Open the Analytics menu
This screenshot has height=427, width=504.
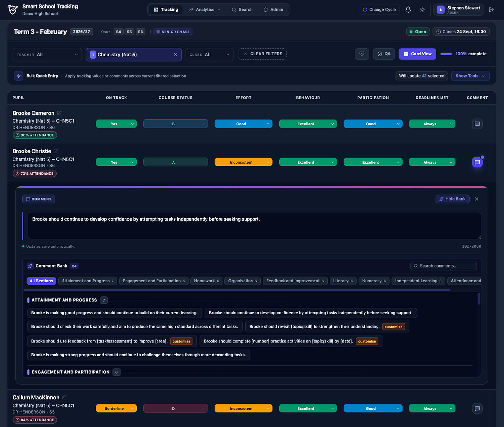coord(204,10)
